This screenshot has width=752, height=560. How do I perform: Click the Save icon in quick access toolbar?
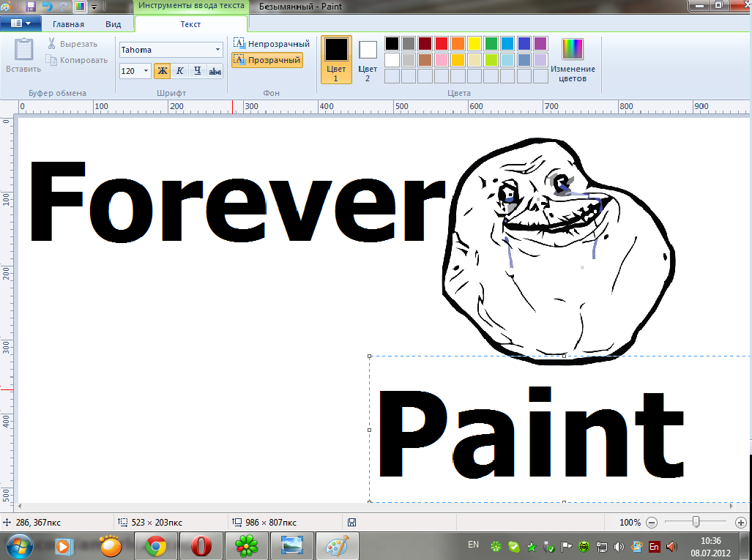click(31, 6)
